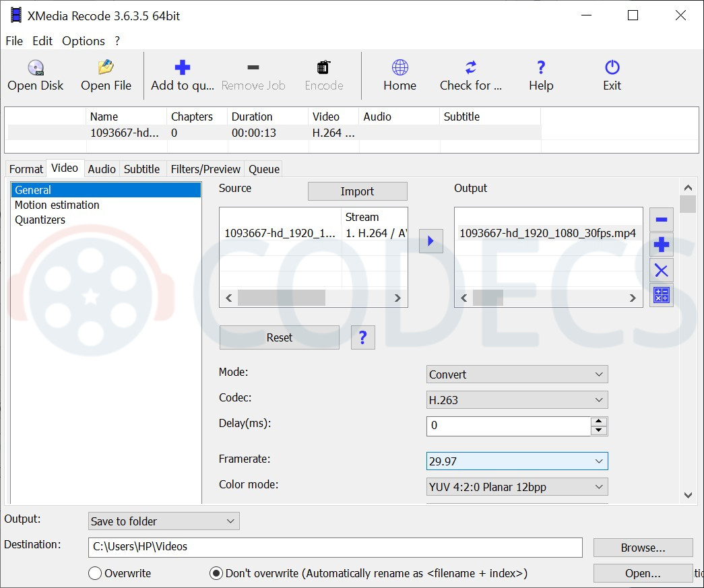Select Motion estimation in the settings list
This screenshot has width=704, height=588.
106,205
